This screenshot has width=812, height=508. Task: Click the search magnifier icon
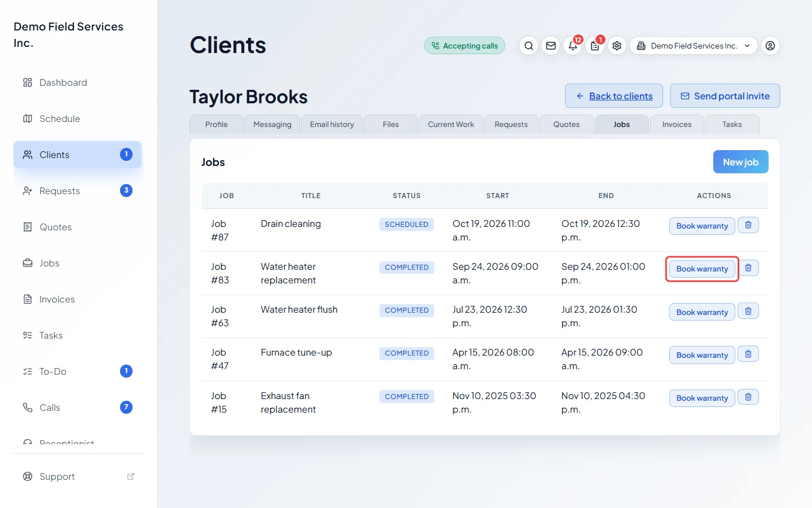(528, 46)
